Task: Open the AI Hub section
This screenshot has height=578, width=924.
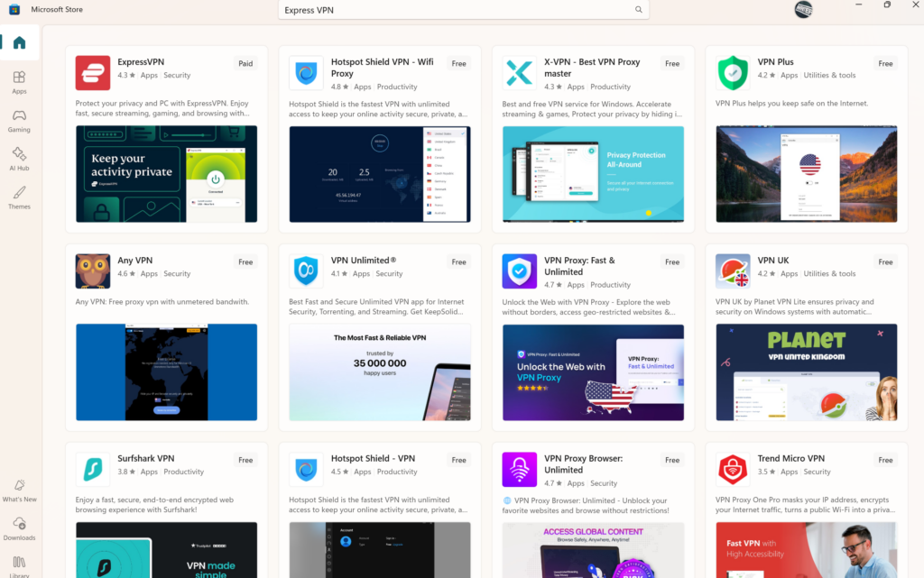Action: click(20, 159)
